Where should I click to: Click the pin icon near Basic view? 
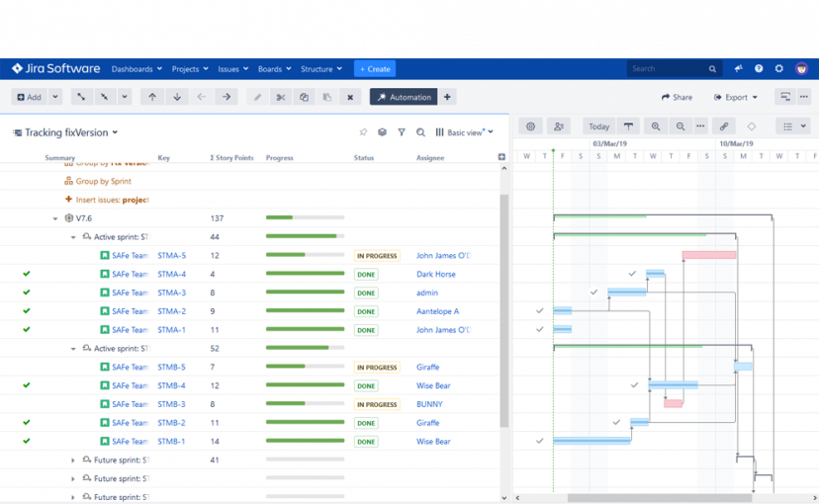[364, 132]
